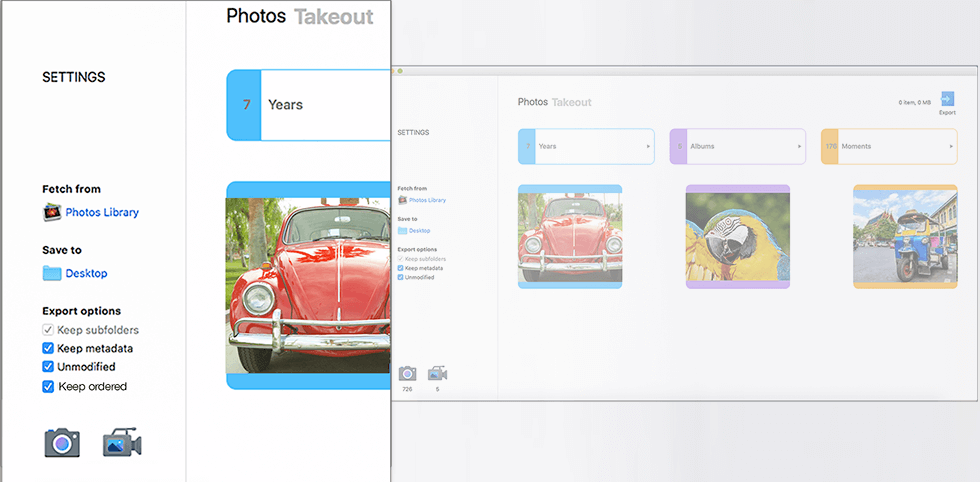Click the 'Save to' label in the enlarged view
Image resolution: width=980 pixels, height=482 pixels.
point(62,250)
